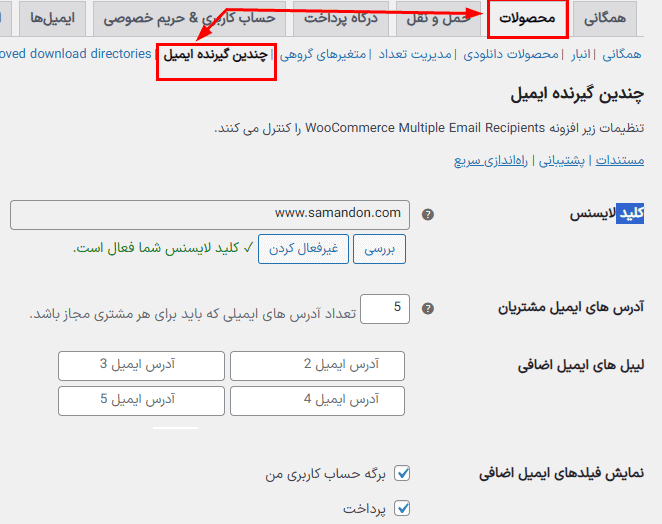Screen dimensions: 662x524
Task: Select چندین گیرنده ایمیل sub-section
Action: (x=216, y=55)
